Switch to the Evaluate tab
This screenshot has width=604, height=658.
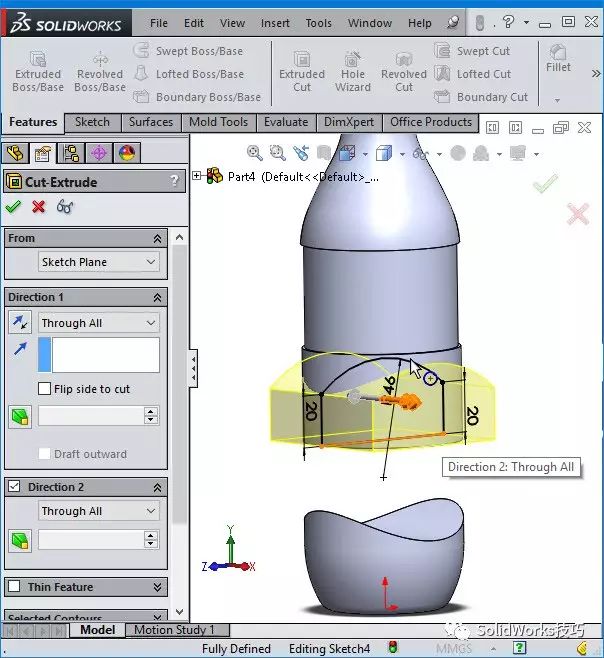tap(286, 122)
